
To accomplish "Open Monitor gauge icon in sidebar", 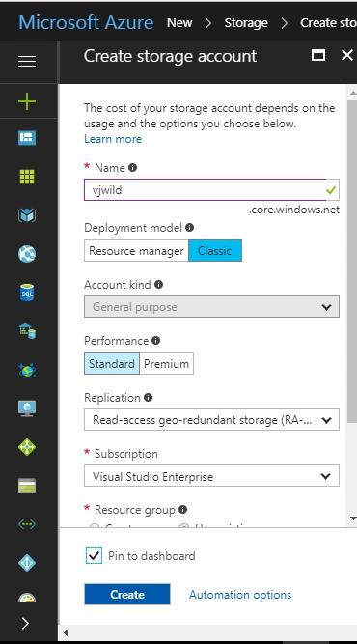I will [27, 598].
